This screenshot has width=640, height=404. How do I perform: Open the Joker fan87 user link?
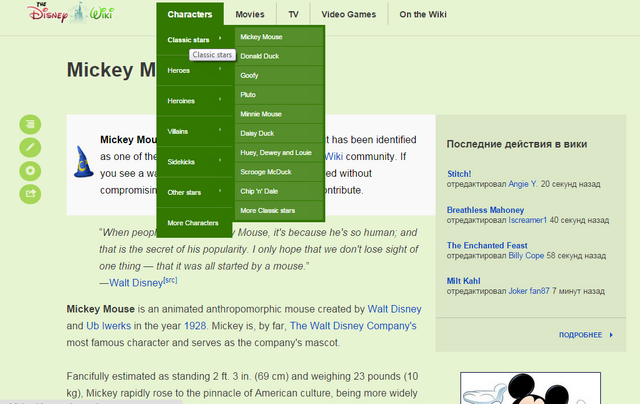coord(529,291)
